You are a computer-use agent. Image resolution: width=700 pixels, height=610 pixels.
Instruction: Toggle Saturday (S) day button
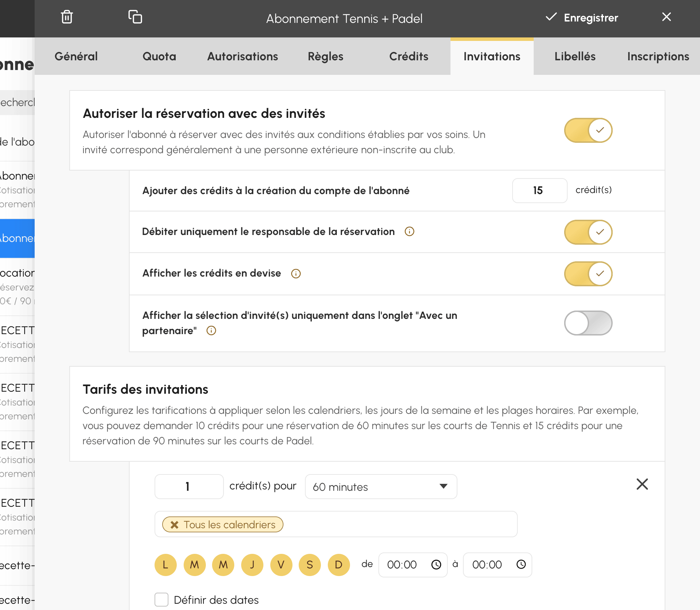310,565
